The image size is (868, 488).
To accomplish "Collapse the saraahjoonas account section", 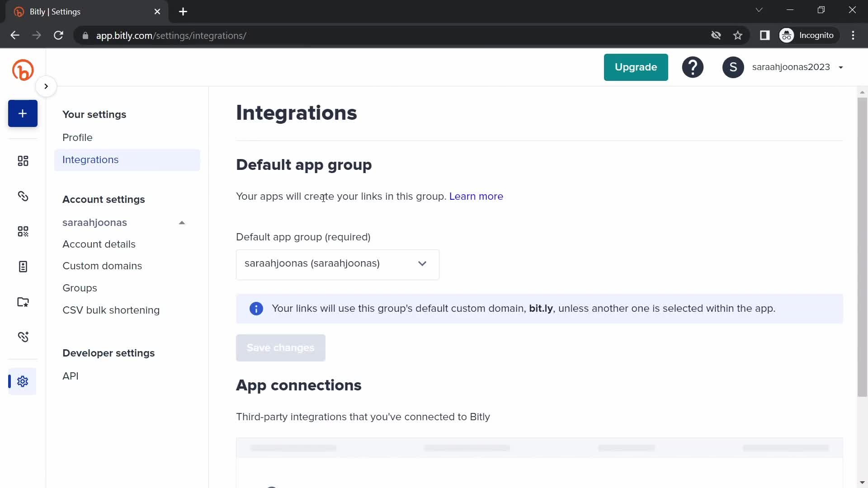I will [x=182, y=223].
